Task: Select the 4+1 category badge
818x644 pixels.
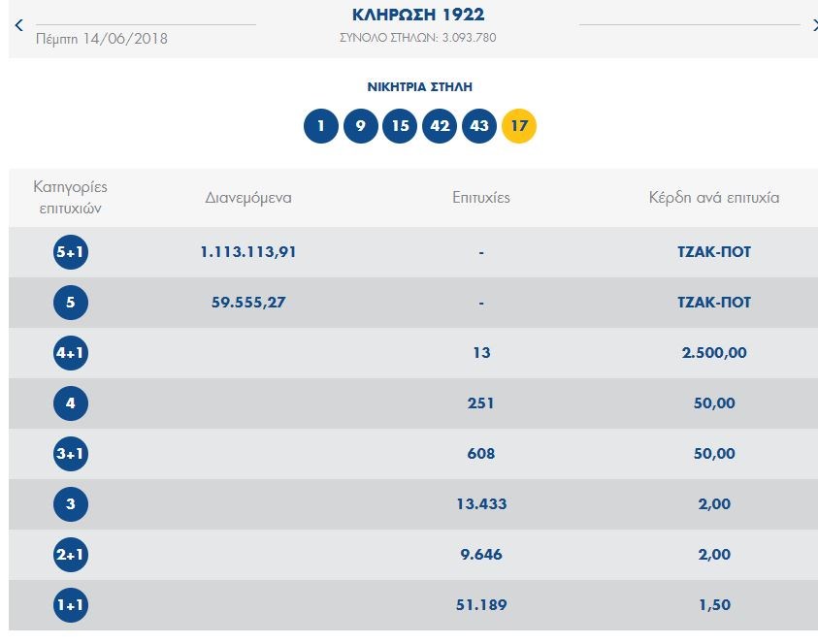Action: click(x=70, y=353)
